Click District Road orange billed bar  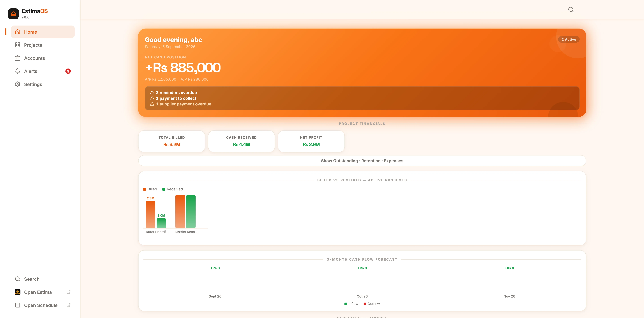click(180, 211)
